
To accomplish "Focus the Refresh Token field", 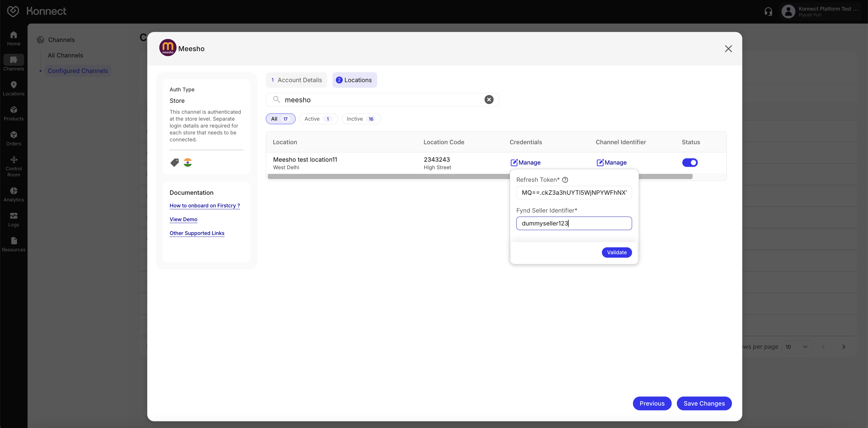I will [574, 192].
